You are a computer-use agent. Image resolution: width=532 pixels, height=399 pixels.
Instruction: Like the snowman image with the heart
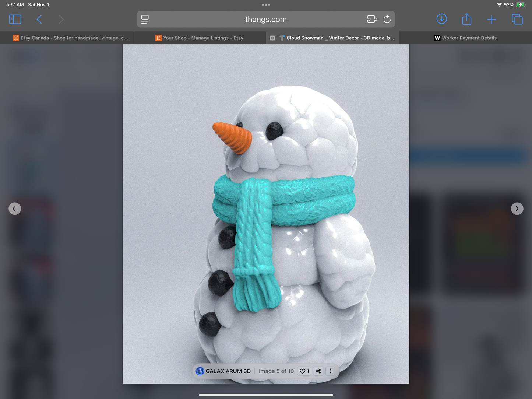304,371
